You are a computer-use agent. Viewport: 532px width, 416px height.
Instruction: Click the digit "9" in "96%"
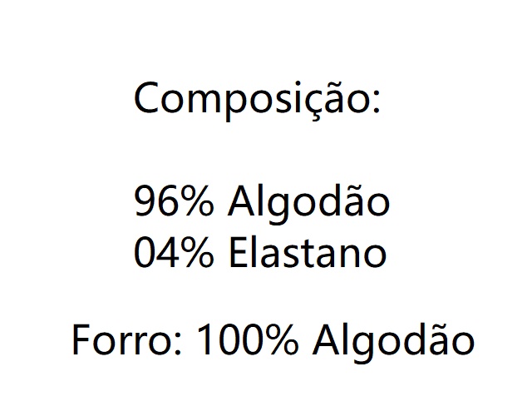pyautogui.click(x=145, y=203)
